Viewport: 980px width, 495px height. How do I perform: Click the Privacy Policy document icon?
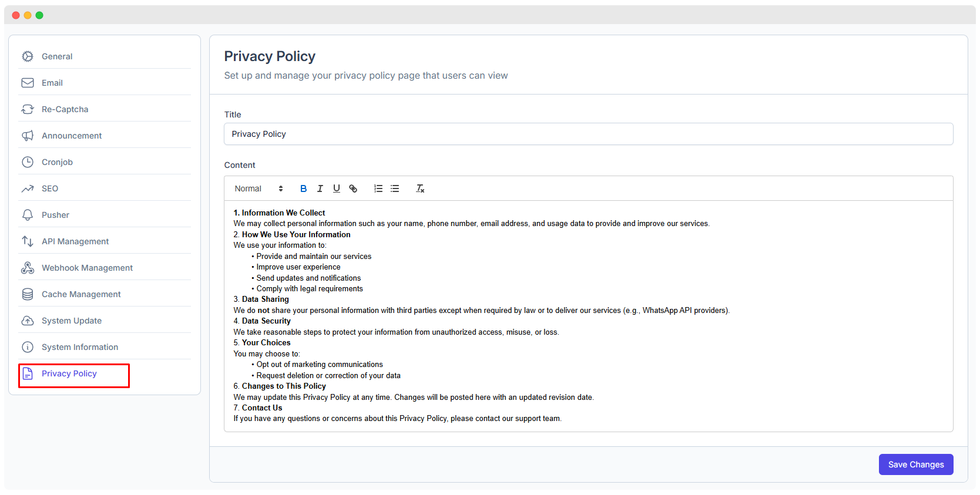[28, 373]
